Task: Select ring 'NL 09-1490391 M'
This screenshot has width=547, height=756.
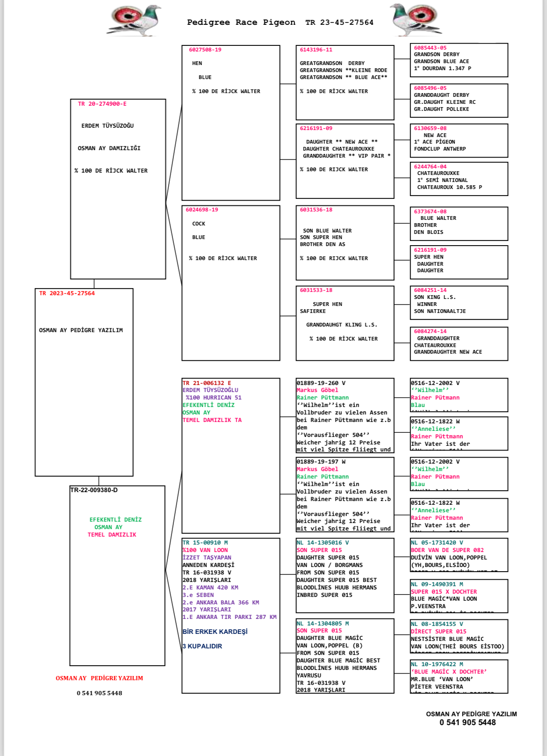Action: pyautogui.click(x=437, y=584)
